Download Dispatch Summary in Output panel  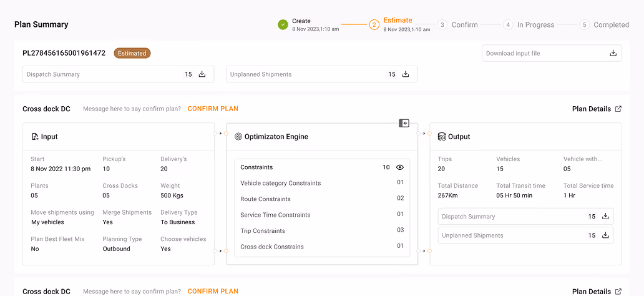[605, 216]
